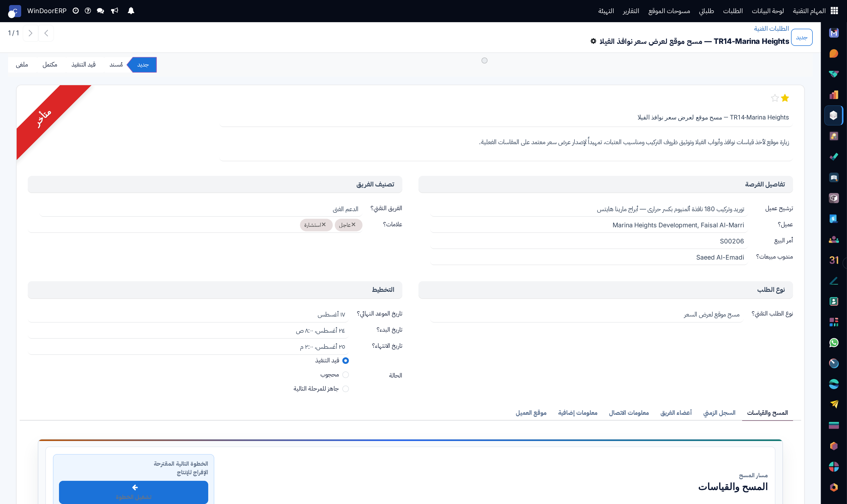Click the الطلبات الفنية breadcrumb link
The height and width of the screenshot is (504, 847).
(x=771, y=28)
